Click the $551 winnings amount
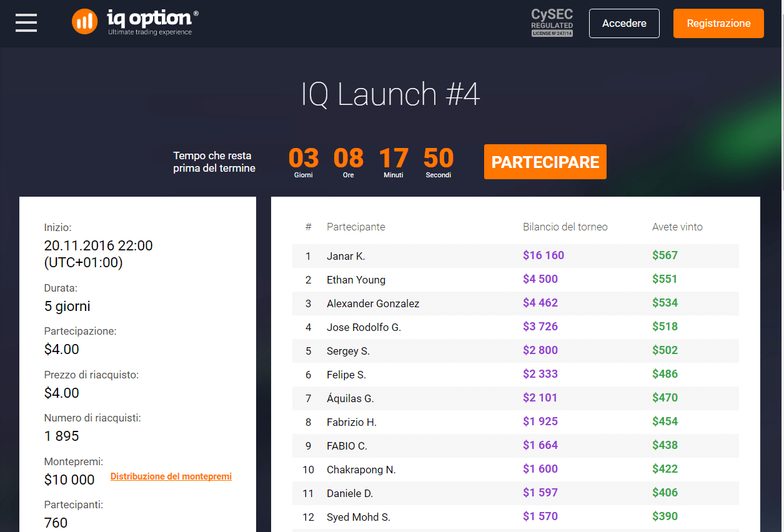 click(665, 279)
